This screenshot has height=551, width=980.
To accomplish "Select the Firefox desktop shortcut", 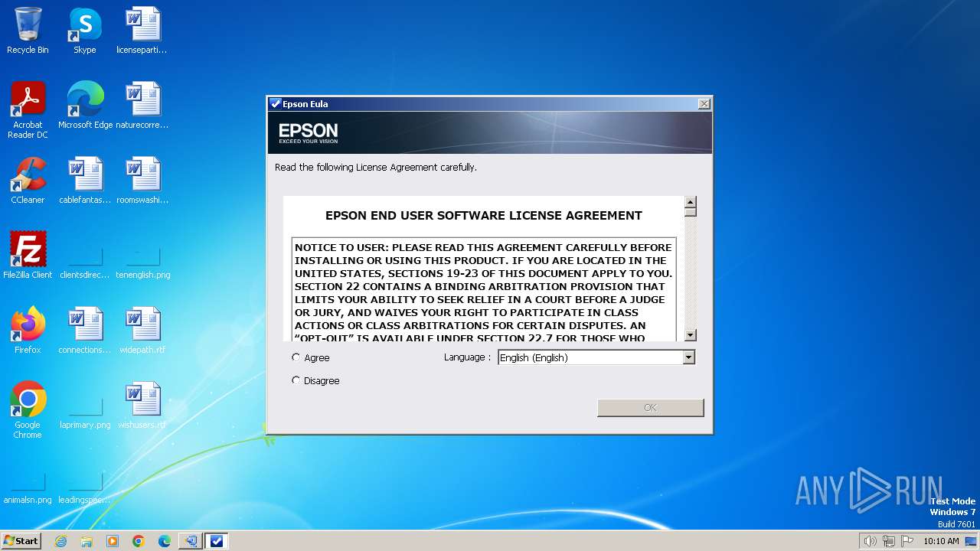I will pyautogui.click(x=28, y=331).
